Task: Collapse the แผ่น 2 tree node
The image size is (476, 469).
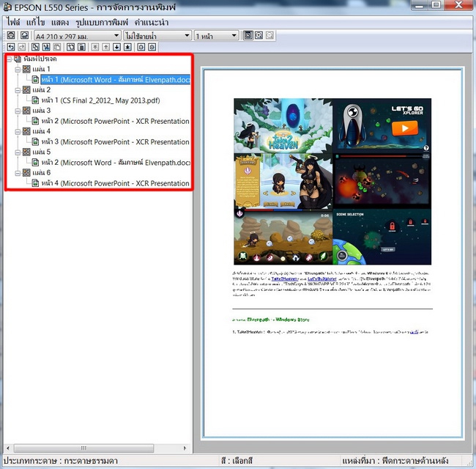Action: click(x=18, y=90)
